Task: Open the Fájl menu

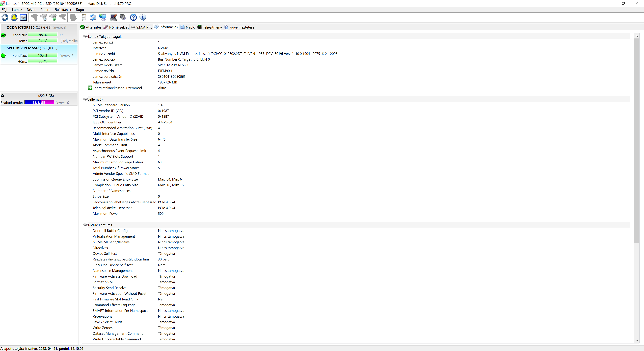Action: 5,10
